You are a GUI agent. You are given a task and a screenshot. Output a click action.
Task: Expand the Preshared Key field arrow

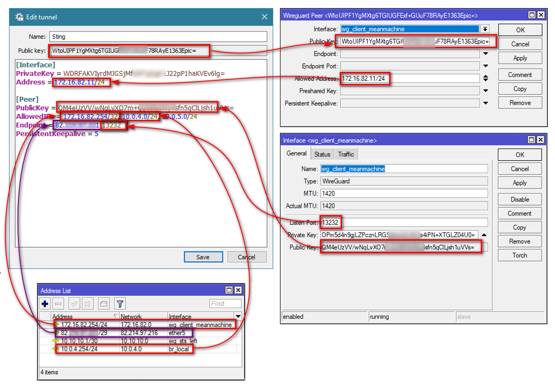click(x=485, y=91)
